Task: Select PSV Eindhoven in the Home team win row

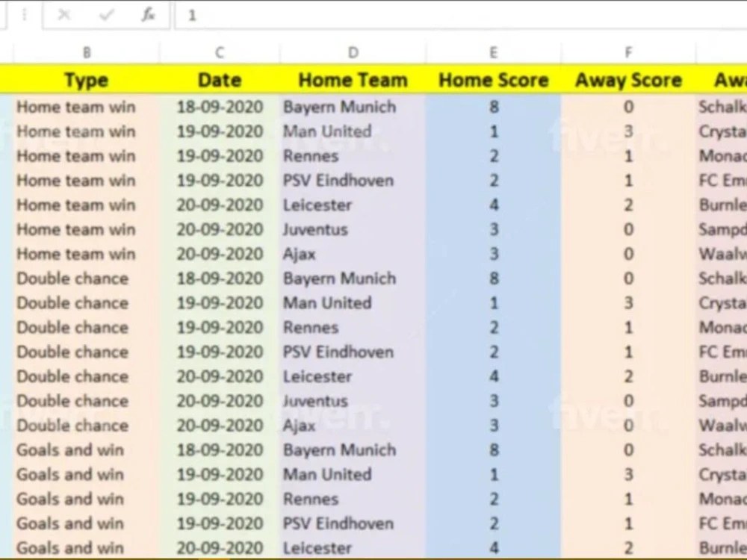Action: (x=353, y=181)
